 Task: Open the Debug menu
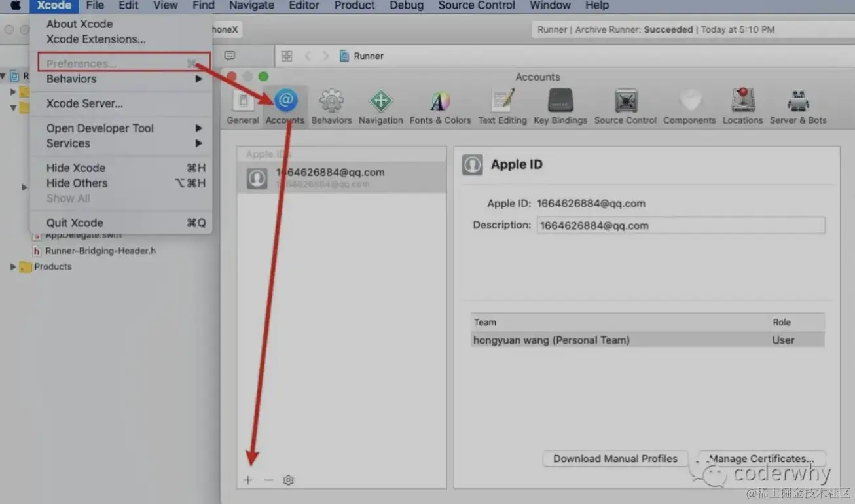407,5
